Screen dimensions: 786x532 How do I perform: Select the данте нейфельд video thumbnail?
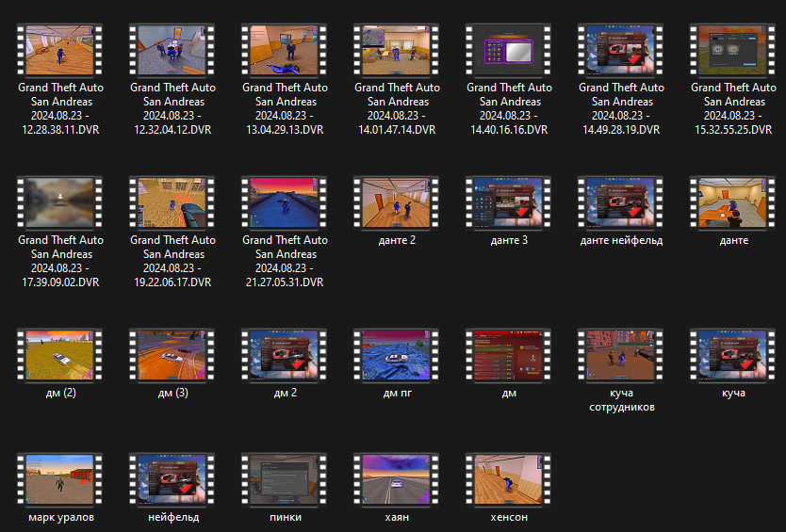pyautogui.click(x=621, y=202)
